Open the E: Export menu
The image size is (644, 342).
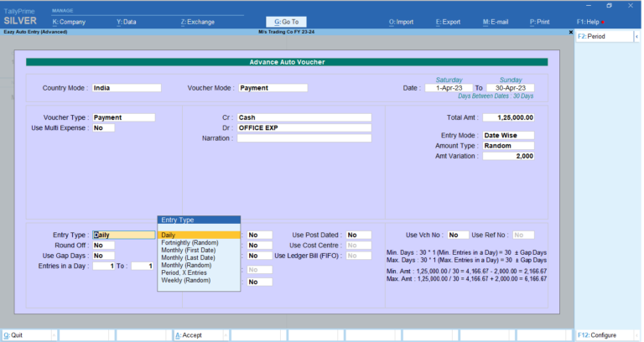click(448, 22)
